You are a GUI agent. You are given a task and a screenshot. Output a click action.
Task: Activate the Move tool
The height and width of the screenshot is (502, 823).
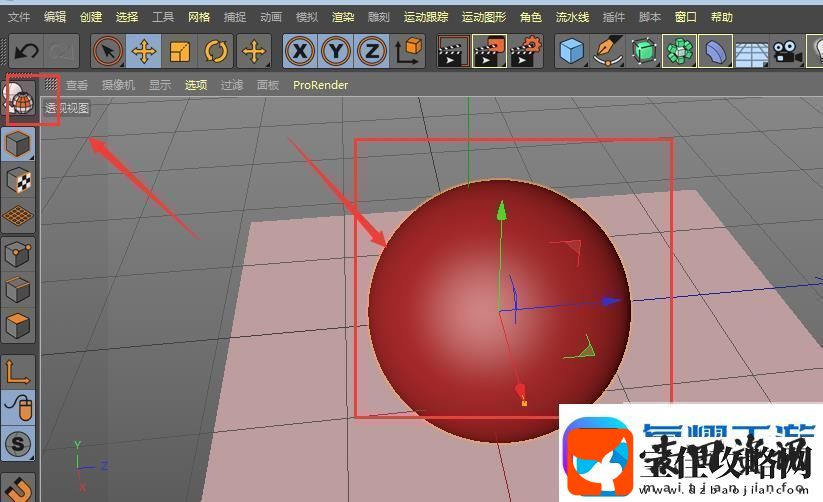[x=143, y=51]
